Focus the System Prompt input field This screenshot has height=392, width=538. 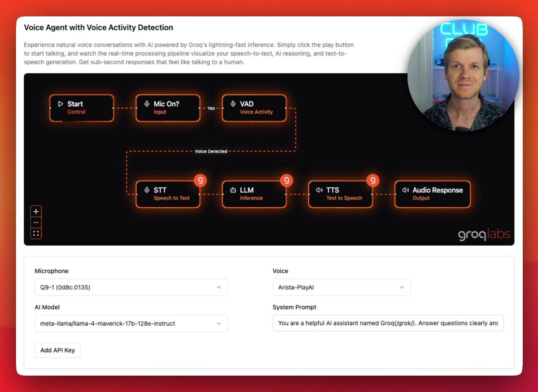point(388,323)
